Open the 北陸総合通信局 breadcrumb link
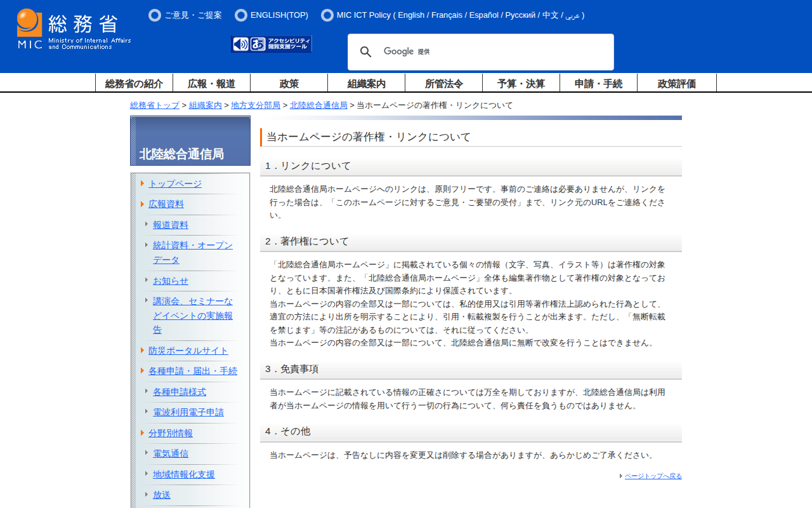The height and width of the screenshot is (508, 812). [x=318, y=105]
